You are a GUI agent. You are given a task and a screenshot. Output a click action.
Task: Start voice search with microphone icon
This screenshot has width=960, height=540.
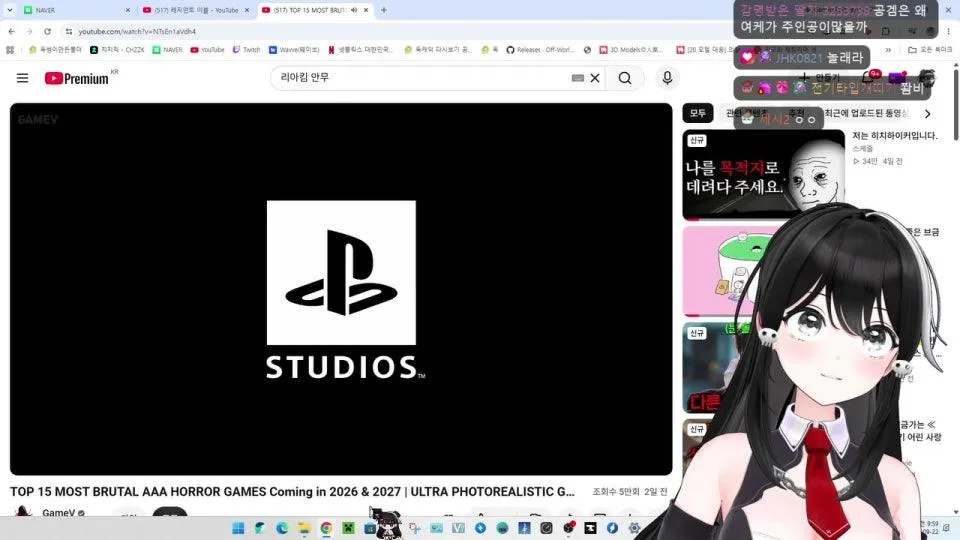[667, 78]
